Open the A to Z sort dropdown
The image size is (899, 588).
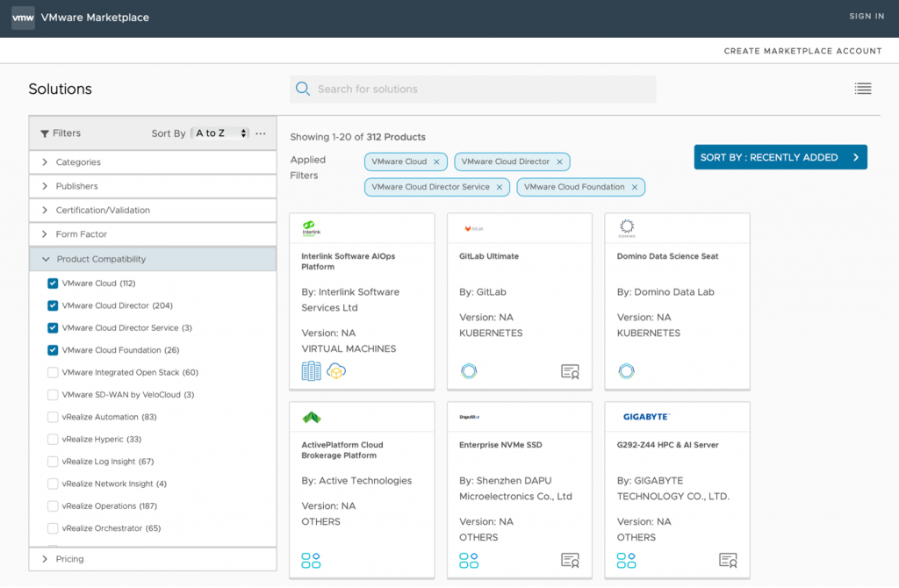(221, 133)
